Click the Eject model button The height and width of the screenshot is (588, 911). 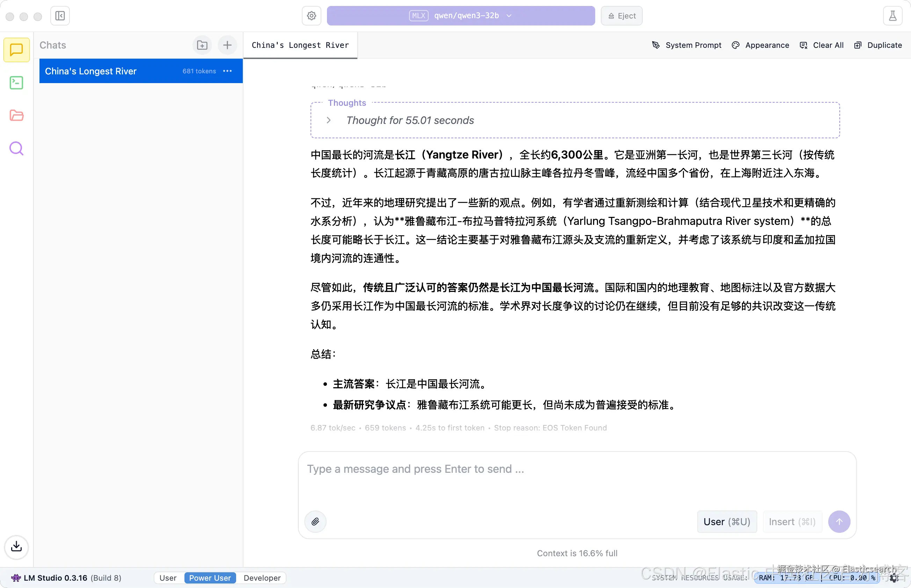click(621, 16)
